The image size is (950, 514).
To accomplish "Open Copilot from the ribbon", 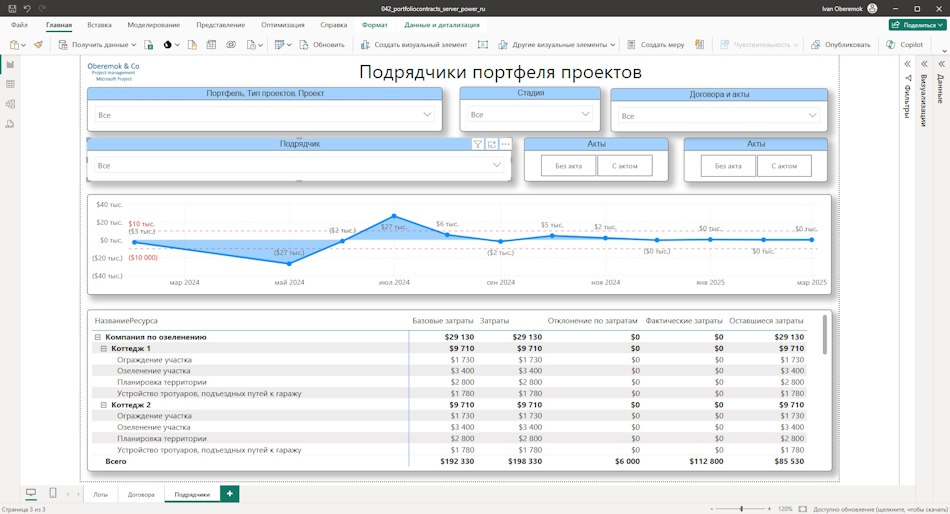I will click(x=905, y=45).
